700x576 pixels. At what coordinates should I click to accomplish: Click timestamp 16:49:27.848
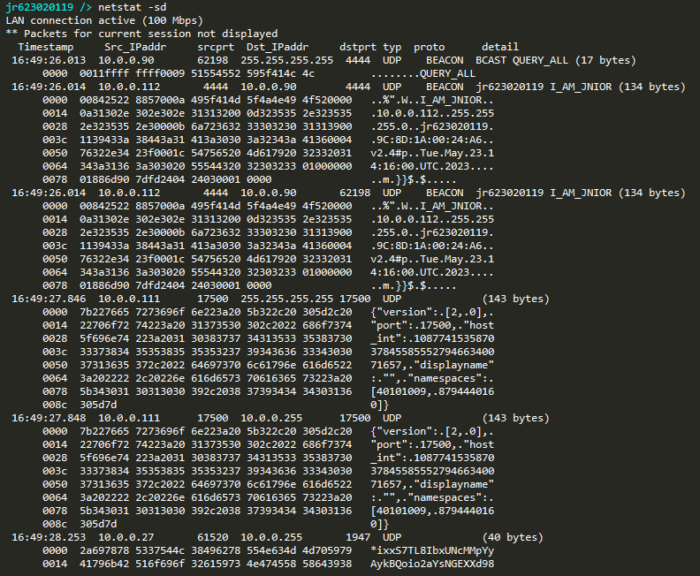(x=49, y=418)
